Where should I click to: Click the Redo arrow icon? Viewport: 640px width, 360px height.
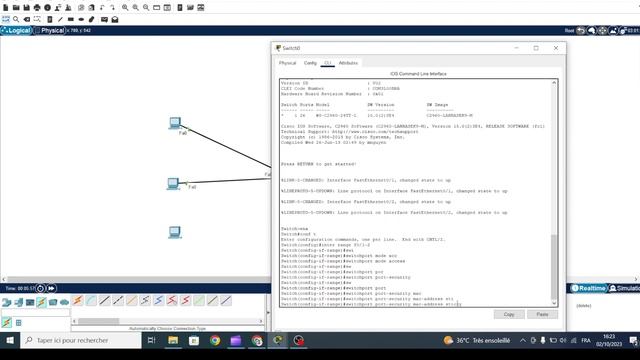[x=113, y=7]
